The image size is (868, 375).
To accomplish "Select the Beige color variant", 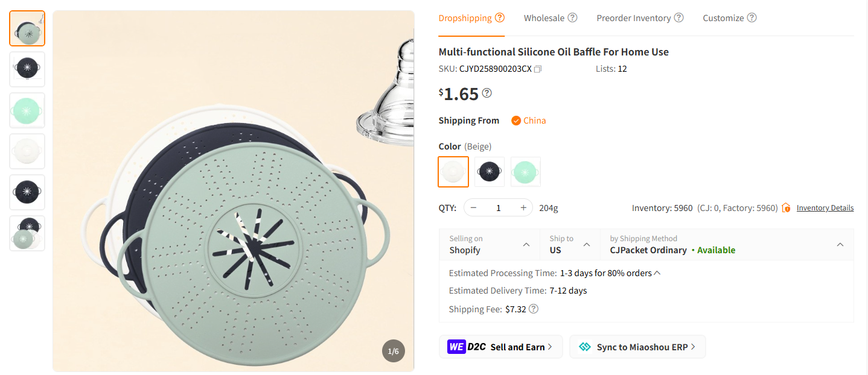I will tap(453, 171).
